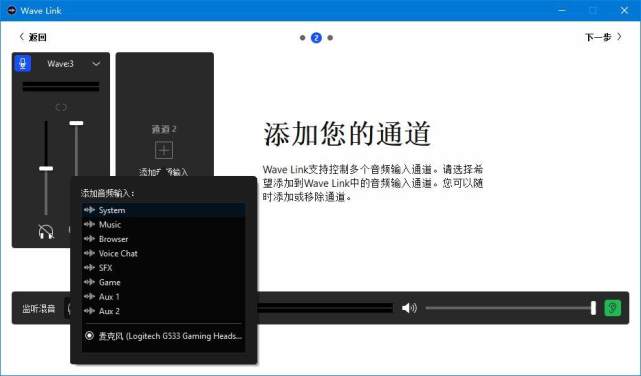The height and width of the screenshot is (376, 641).
Task: Mute headphones icon on Wave:3 channel
Action: point(46,232)
